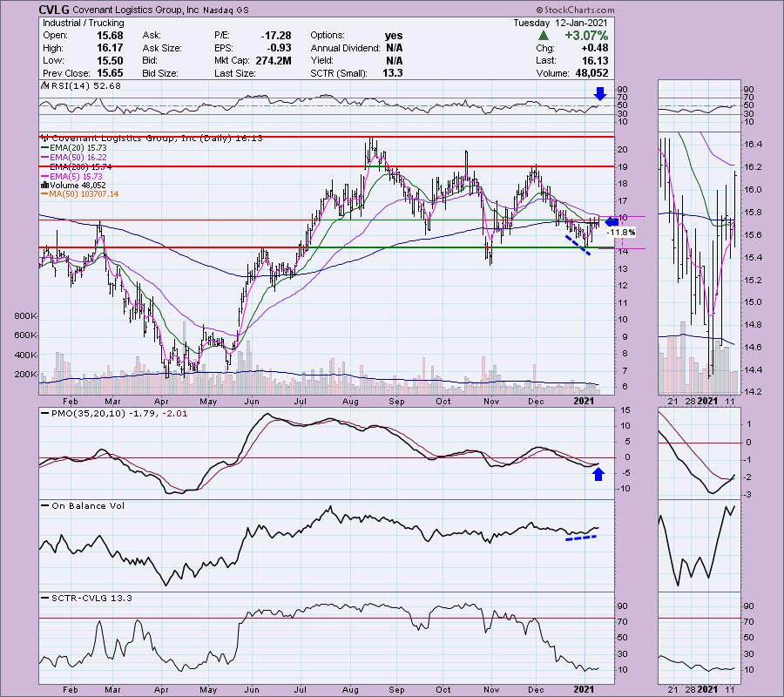Click the N/A beside Annual Dividend

pos(395,48)
